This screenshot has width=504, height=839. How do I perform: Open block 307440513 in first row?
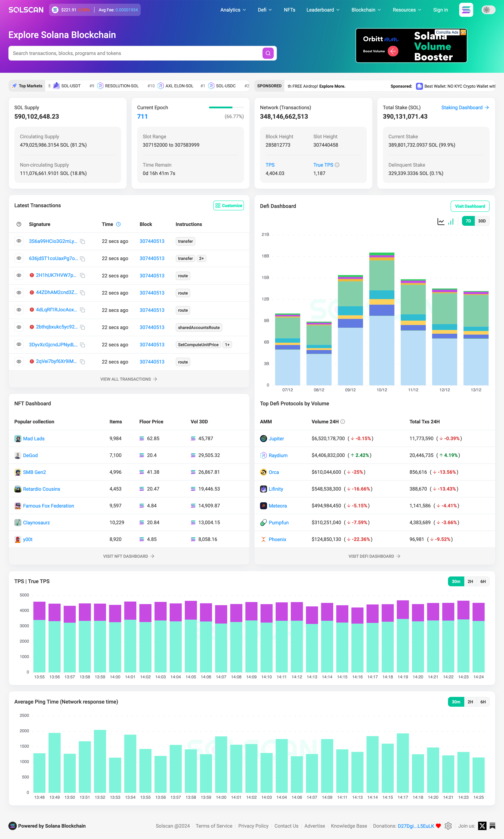tap(152, 241)
